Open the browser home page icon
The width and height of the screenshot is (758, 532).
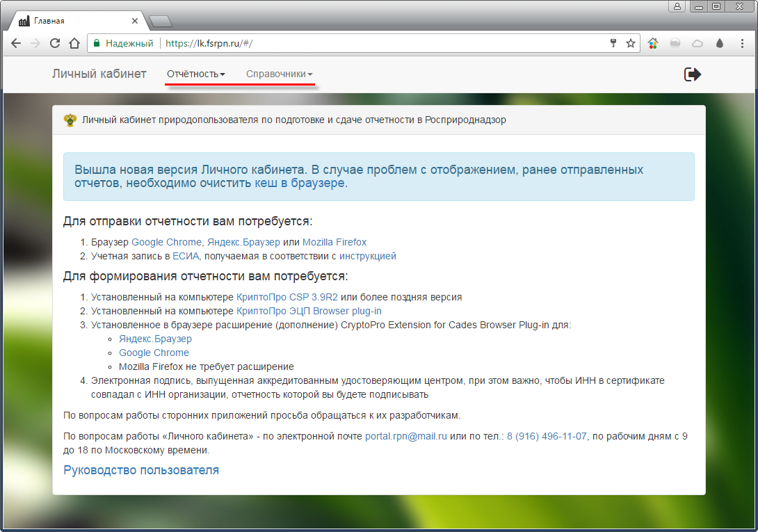(74, 43)
